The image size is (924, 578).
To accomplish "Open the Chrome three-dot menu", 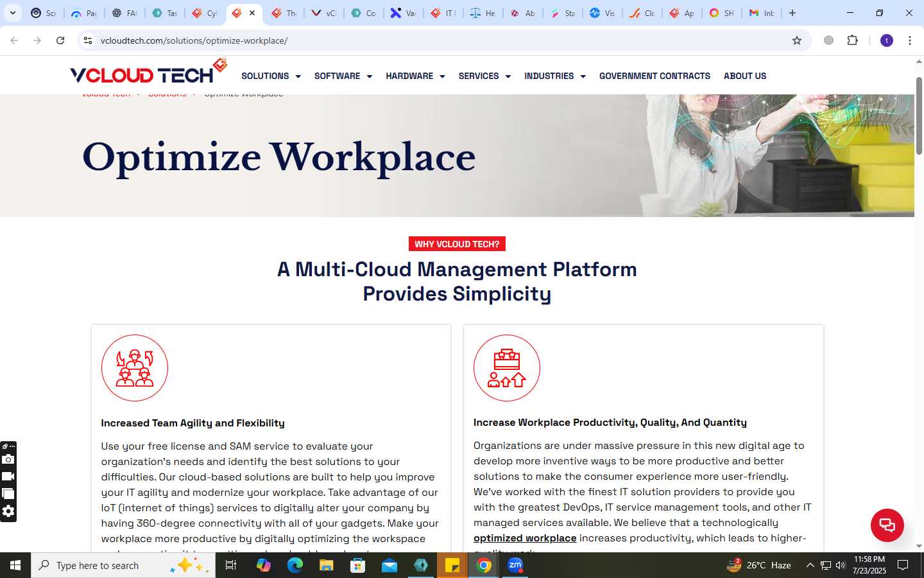I will 910,40.
